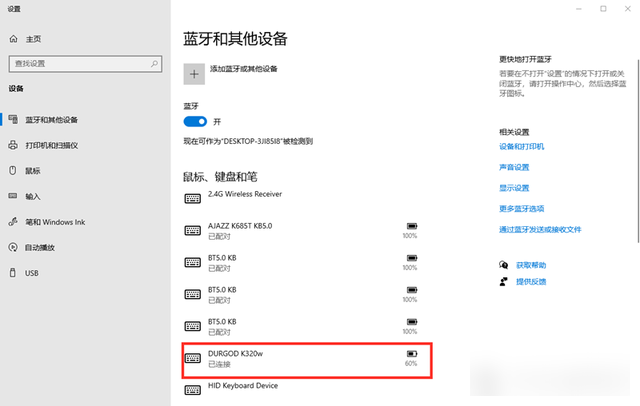Image resolution: width=640 pixels, height=406 pixels.
Task: Select 打印机和扫描仪 in the sidebar
Action: point(52,146)
